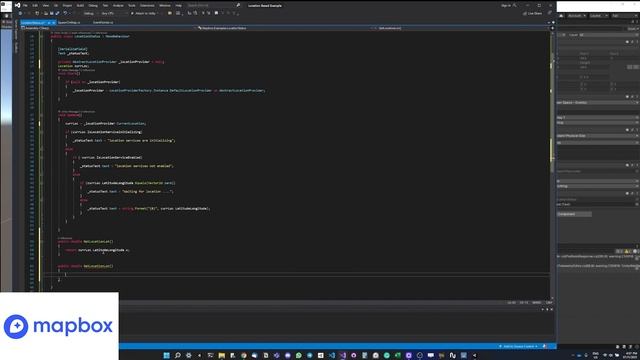Open the View menu
The height and width of the screenshot is (360, 640).
click(46, 6)
